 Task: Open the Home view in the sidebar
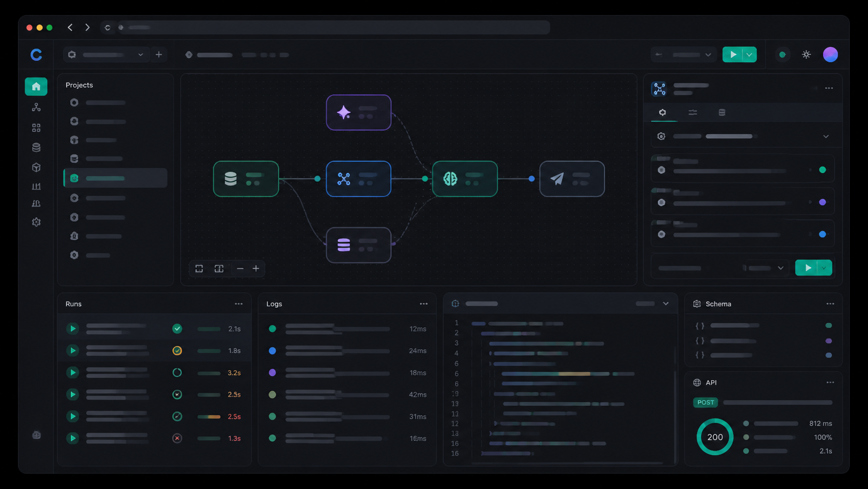36,86
